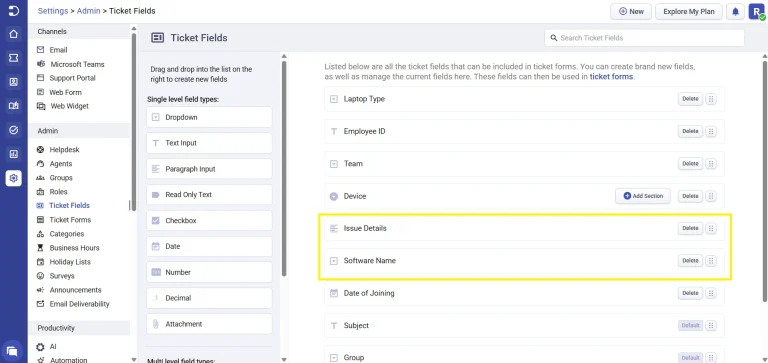Click the drag handle for Issue Details

tap(711, 228)
